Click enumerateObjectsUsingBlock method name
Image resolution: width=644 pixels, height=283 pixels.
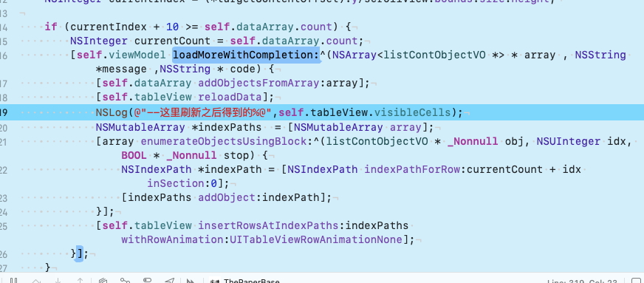coord(223,142)
